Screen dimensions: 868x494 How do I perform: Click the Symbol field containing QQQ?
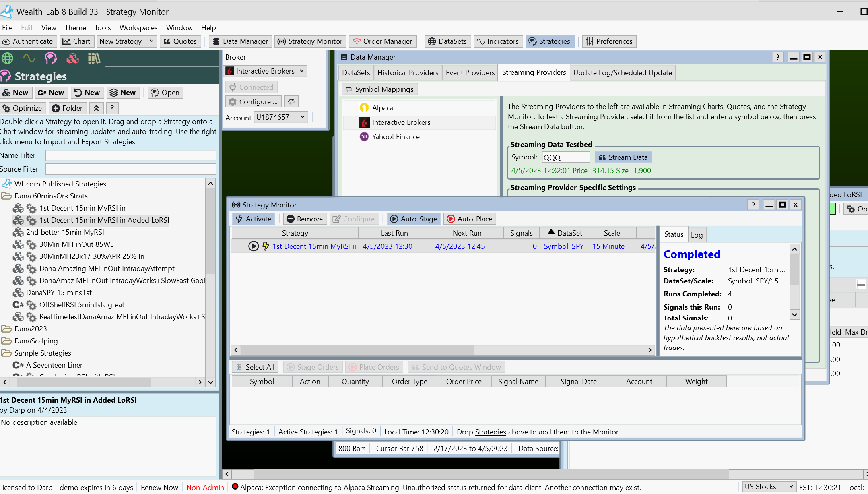[x=566, y=157]
